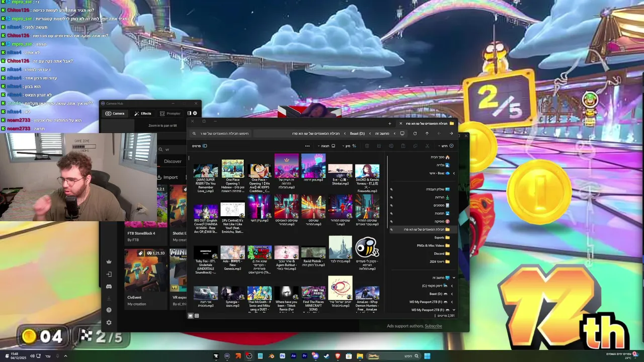Toggle the Details pane button in Explorer
The width and height of the screenshot is (644, 362).
coord(200,146)
